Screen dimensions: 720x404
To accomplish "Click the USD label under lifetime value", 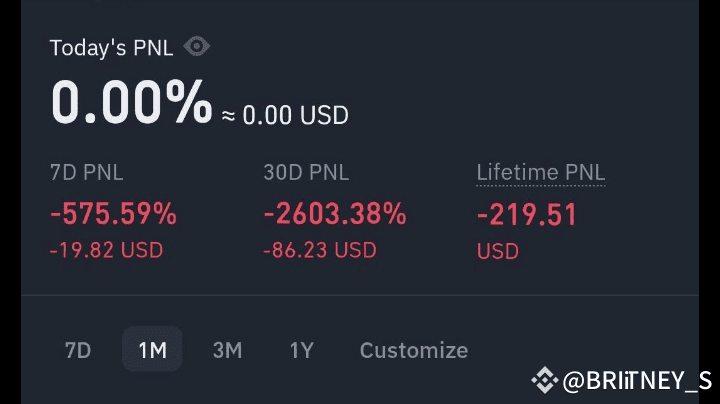I will click(x=497, y=250).
